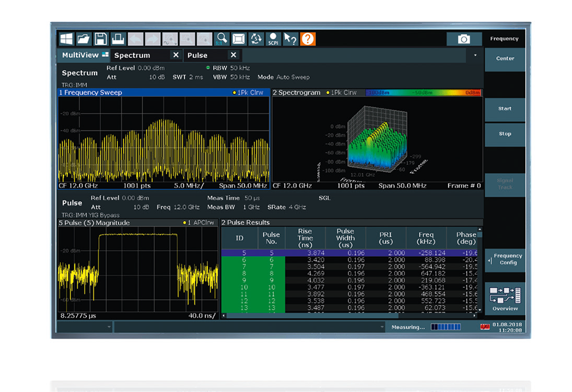Screen dimensions: 572x392
Task: Activate the context help pointer icon
Action: point(291,39)
